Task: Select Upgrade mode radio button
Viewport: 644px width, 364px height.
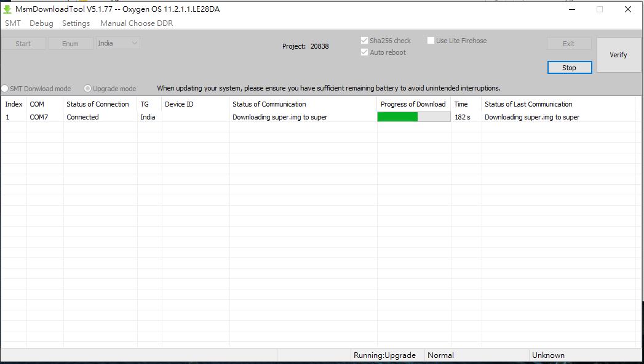Action: click(x=87, y=89)
